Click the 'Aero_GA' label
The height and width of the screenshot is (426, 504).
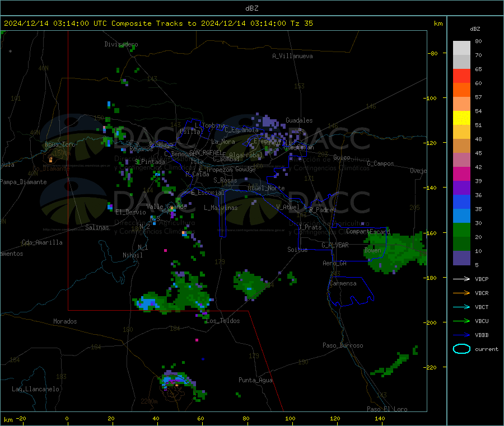tap(335, 263)
